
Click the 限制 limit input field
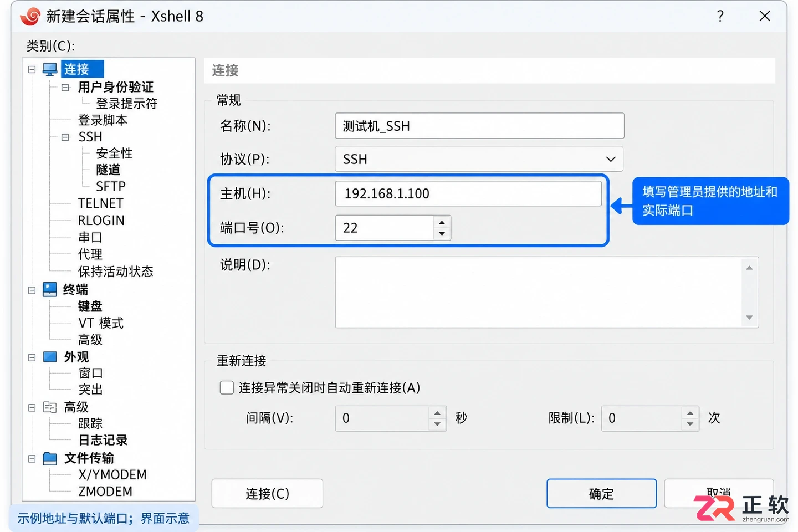point(641,418)
